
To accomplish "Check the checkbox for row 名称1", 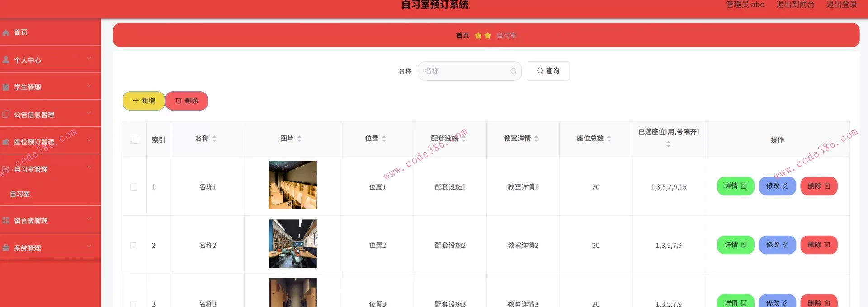I will click(134, 187).
